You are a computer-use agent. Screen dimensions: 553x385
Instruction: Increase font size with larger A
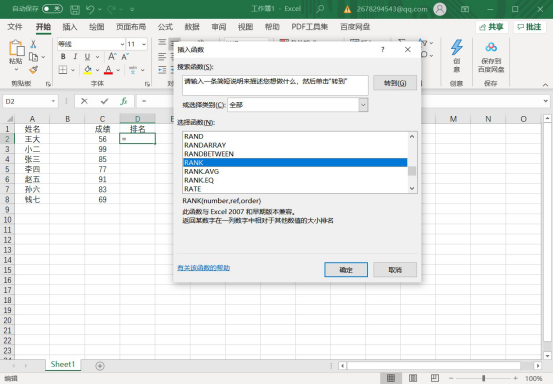tap(112, 56)
